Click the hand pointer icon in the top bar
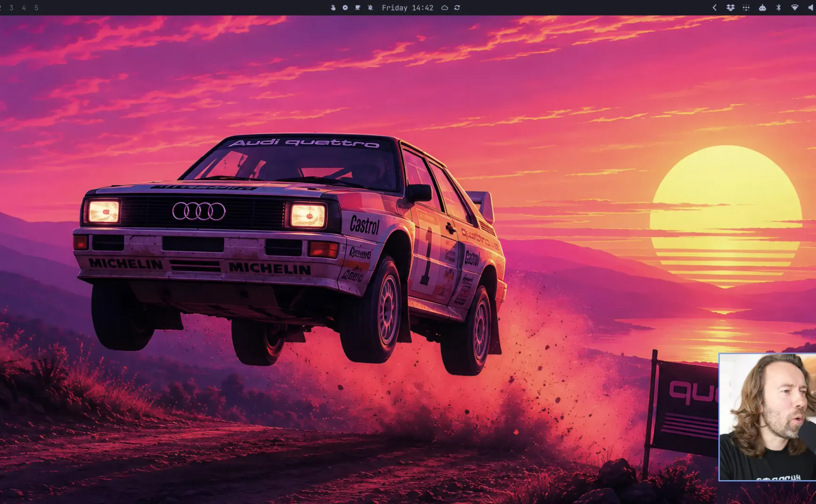This screenshot has width=816, height=504. click(x=333, y=8)
